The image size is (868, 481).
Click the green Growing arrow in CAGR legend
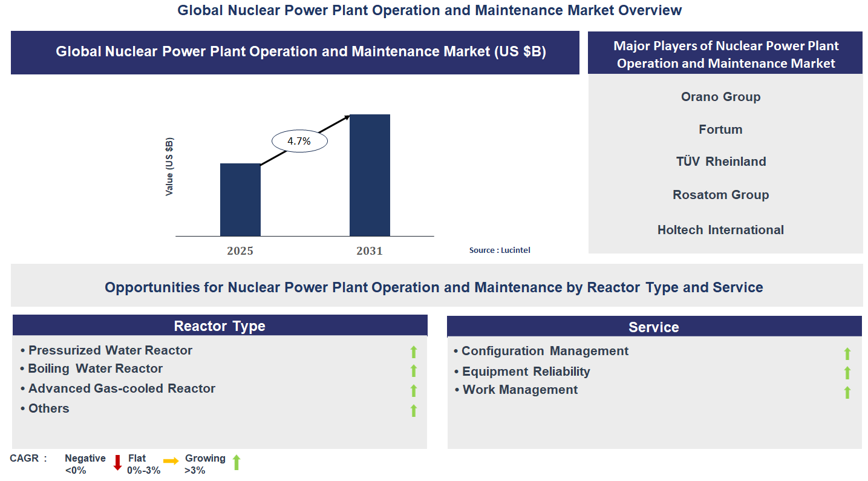coord(236,463)
